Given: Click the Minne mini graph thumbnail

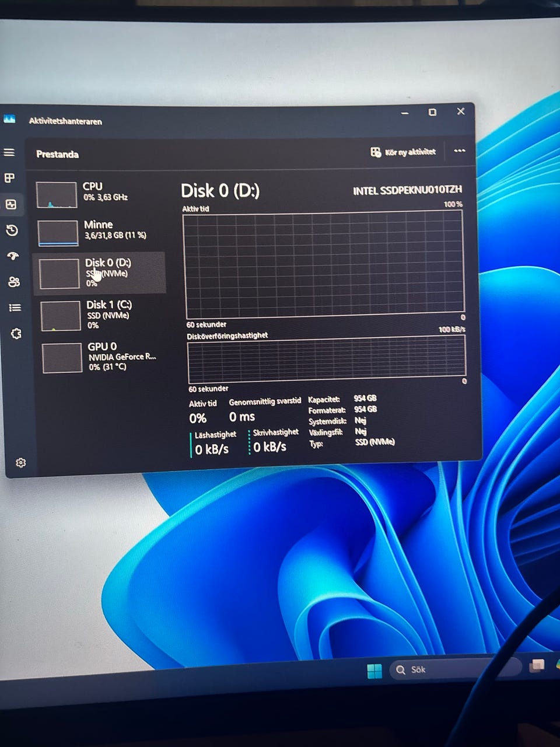Looking at the screenshot, I should pyautogui.click(x=58, y=233).
